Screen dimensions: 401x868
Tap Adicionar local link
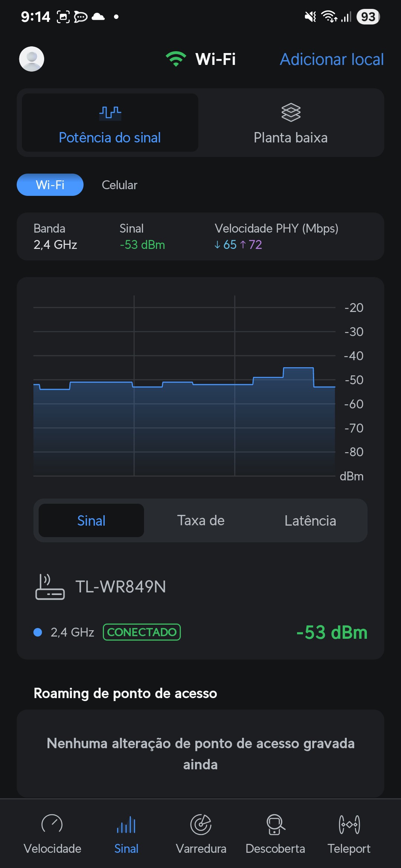click(x=332, y=59)
